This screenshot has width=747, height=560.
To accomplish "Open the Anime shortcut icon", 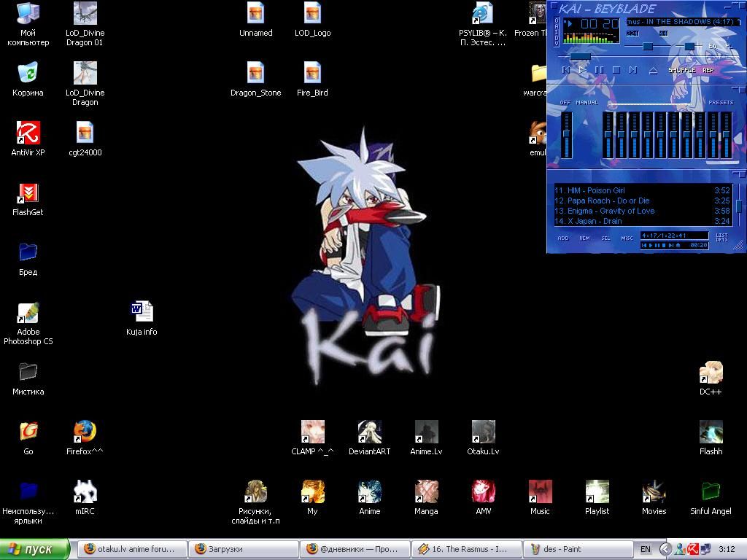I will (370, 497).
